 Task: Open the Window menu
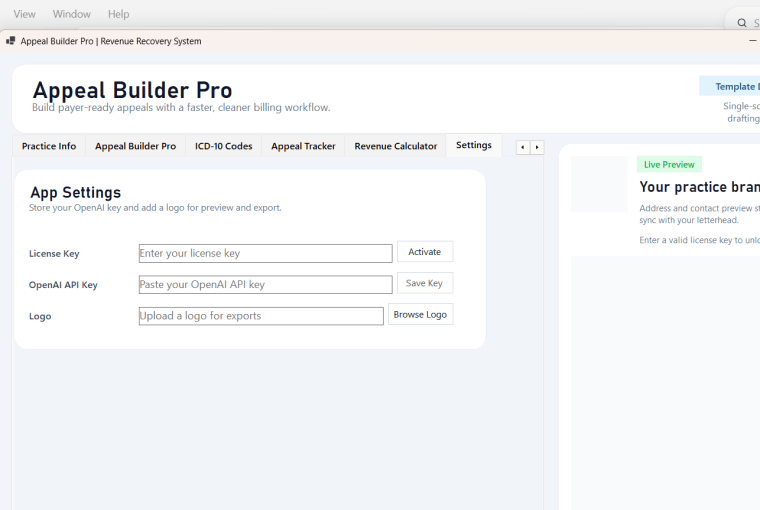(x=72, y=14)
